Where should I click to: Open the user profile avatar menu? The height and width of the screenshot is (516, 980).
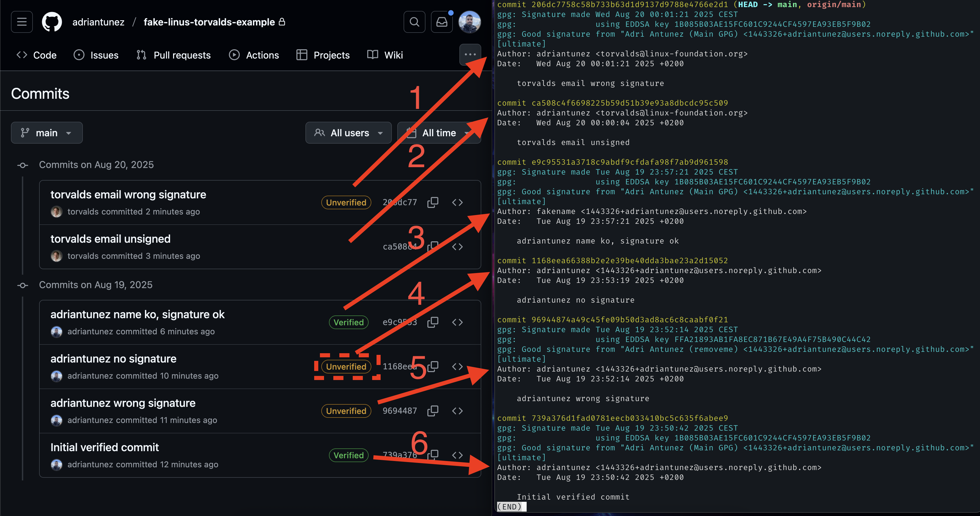pos(469,22)
